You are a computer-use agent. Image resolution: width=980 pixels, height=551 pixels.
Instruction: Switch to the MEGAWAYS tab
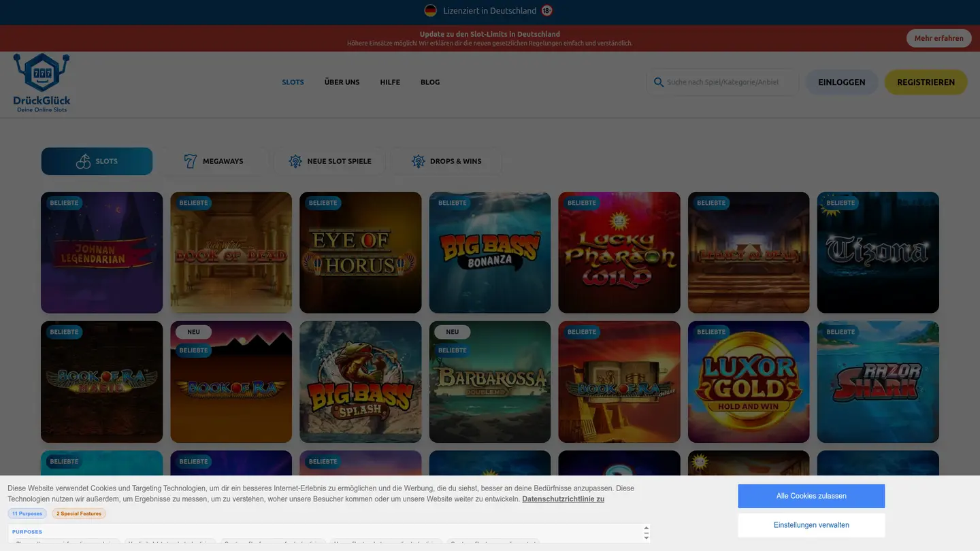214,161
